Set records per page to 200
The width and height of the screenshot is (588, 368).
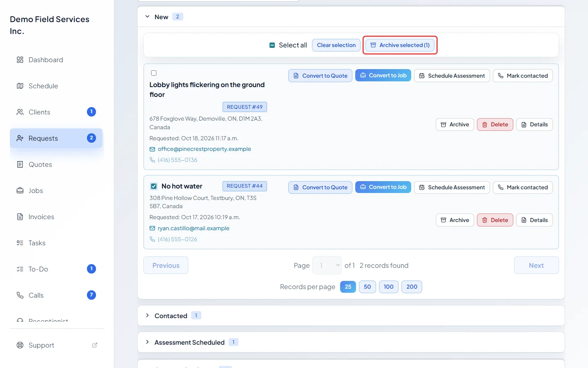412,287
